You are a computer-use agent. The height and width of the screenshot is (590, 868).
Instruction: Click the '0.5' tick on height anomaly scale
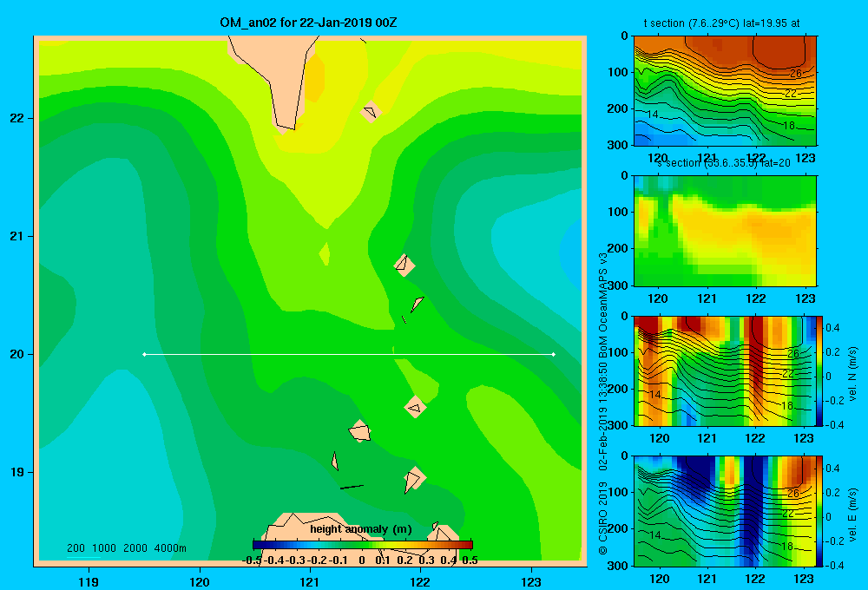[470, 560]
